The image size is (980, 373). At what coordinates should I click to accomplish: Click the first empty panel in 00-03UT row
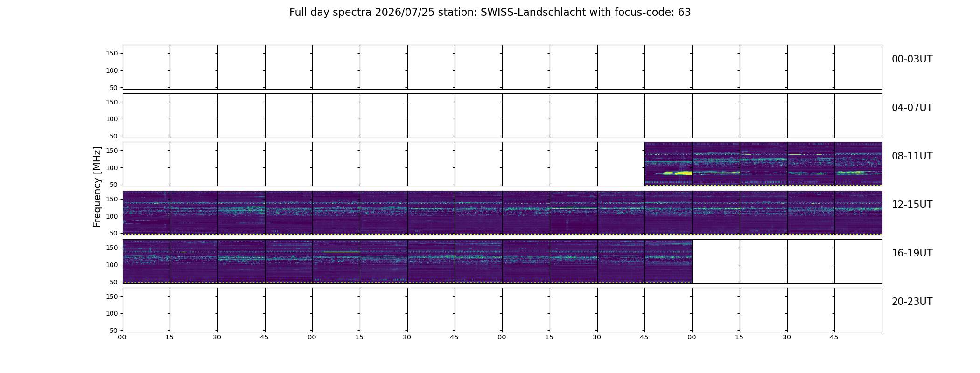click(147, 67)
